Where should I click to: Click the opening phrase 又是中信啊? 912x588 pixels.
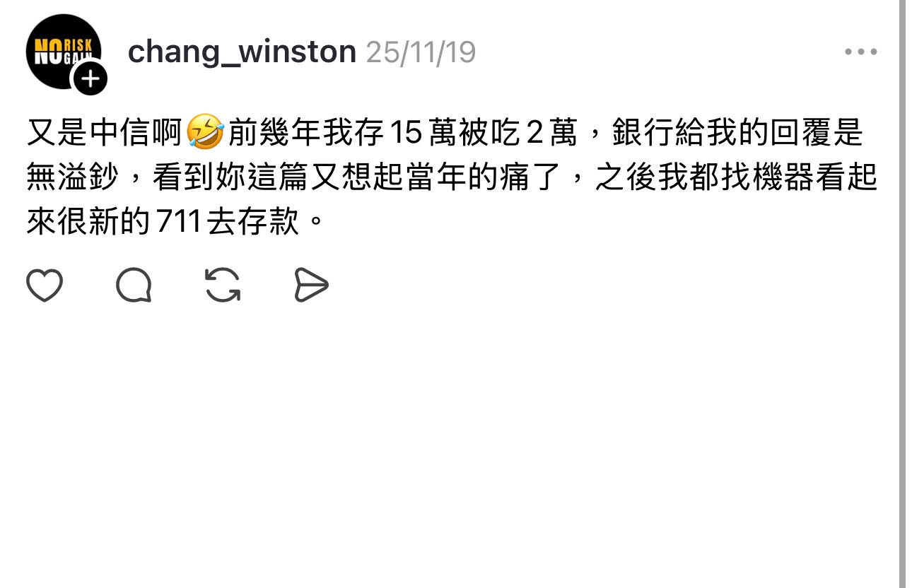click(105, 134)
